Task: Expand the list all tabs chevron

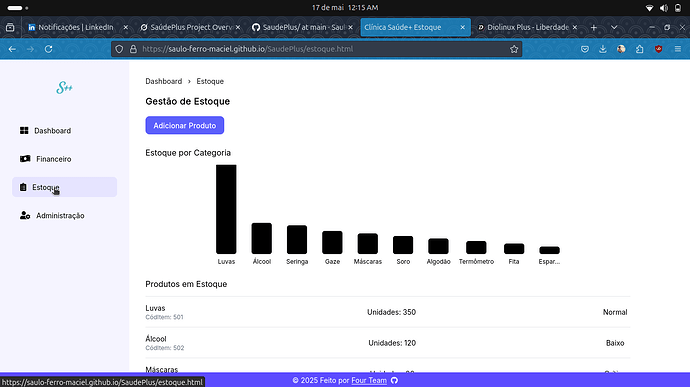Action: (x=614, y=27)
